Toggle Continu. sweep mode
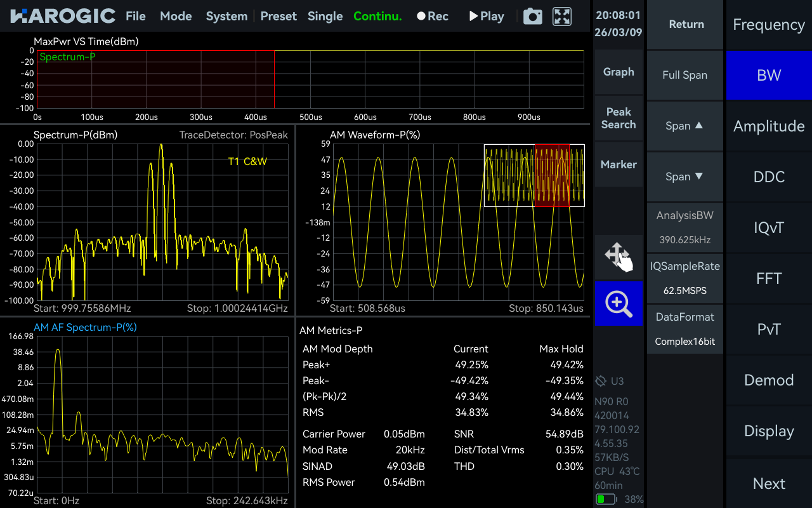 [377, 17]
